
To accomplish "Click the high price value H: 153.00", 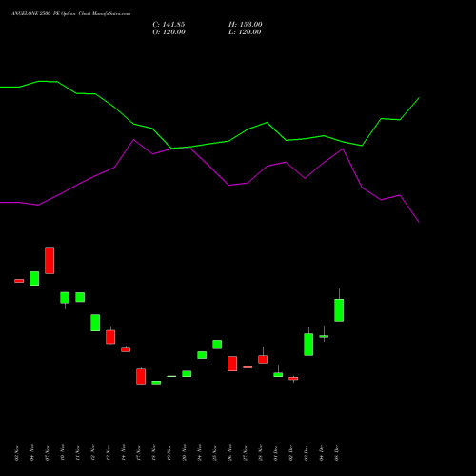I will tap(246, 25).
